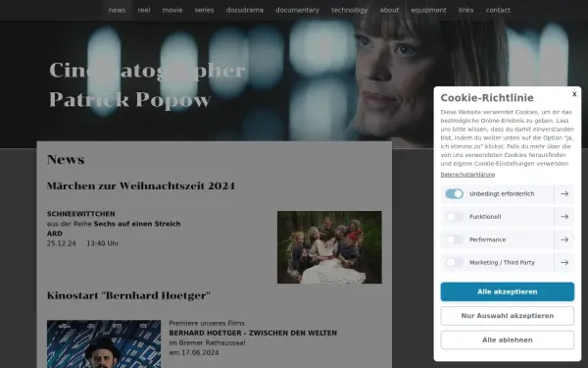Open the documentary menu item
The image size is (588, 368).
[x=297, y=10]
